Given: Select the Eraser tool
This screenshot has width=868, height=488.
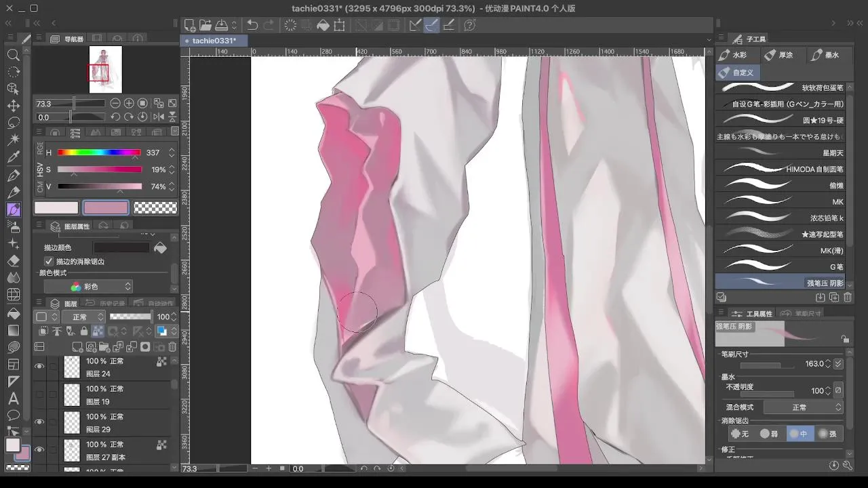Looking at the screenshot, I should (x=13, y=260).
